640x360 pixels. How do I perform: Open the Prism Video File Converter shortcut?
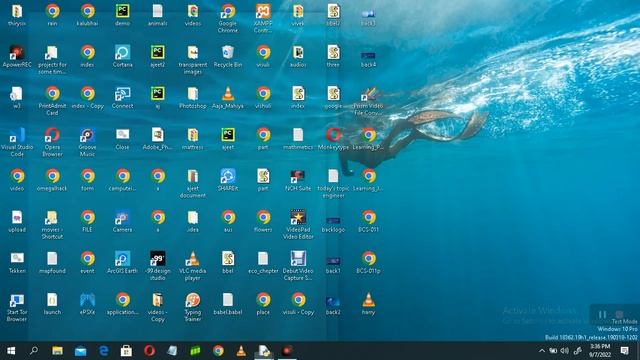(369, 94)
